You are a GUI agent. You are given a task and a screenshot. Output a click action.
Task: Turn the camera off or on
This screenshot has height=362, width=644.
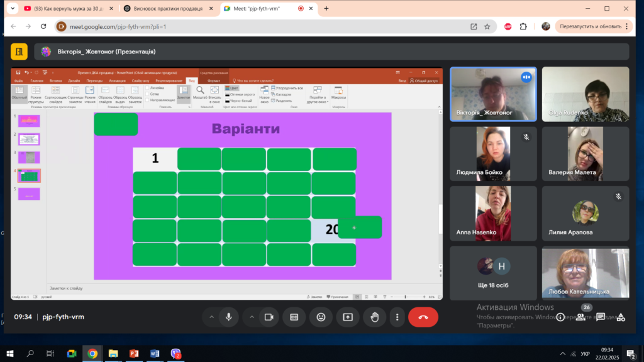[268, 317]
